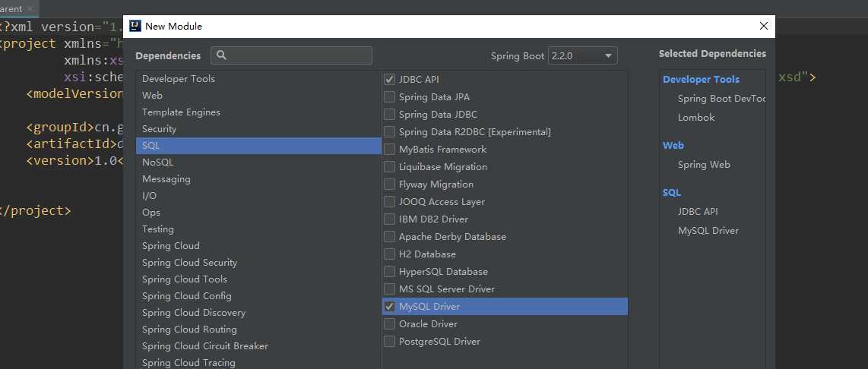Check the Oracle Driver checkbox
Screen dimensions: 868x369
[390, 323]
